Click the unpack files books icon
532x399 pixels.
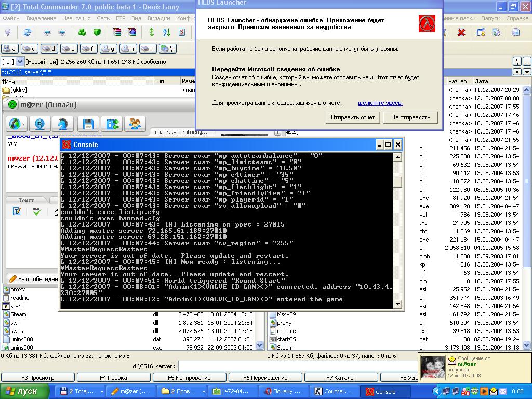pos(132,32)
